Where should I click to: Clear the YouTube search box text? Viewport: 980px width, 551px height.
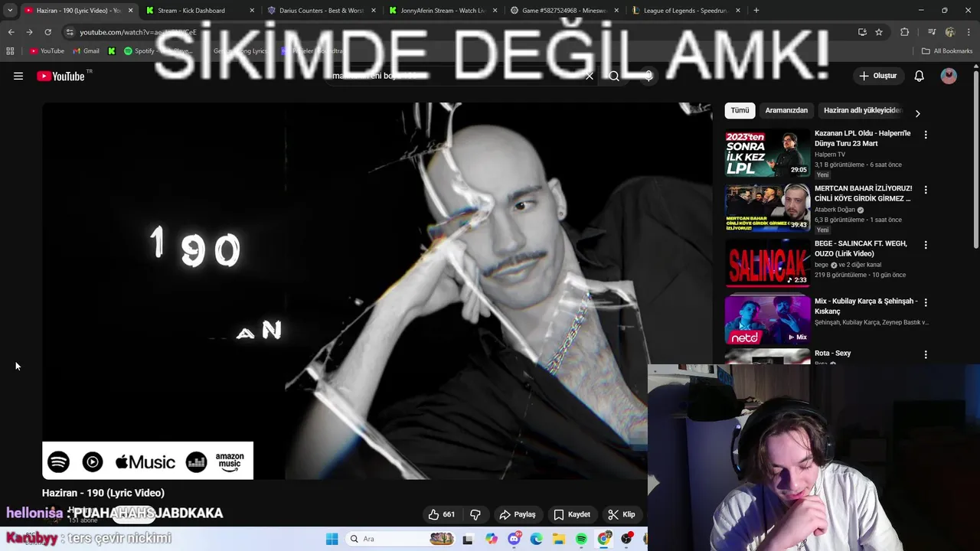tap(590, 76)
